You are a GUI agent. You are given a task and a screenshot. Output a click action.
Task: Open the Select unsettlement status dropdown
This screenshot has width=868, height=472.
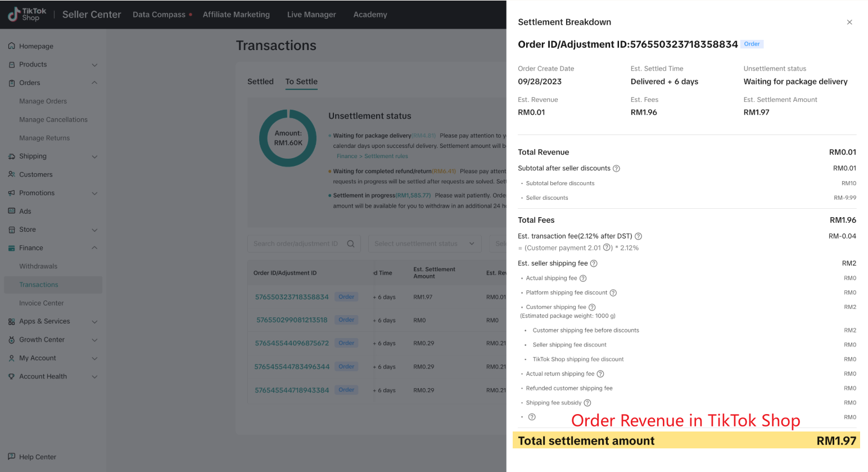(426, 244)
